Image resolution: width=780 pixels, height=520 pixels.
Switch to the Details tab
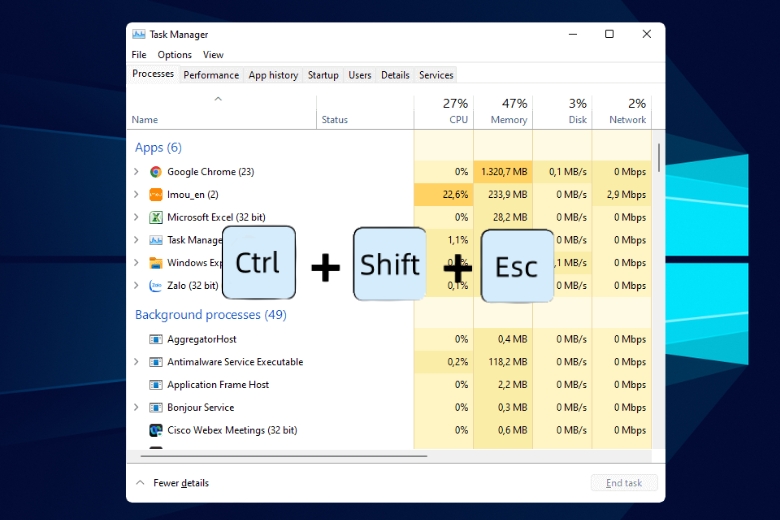click(x=395, y=75)
